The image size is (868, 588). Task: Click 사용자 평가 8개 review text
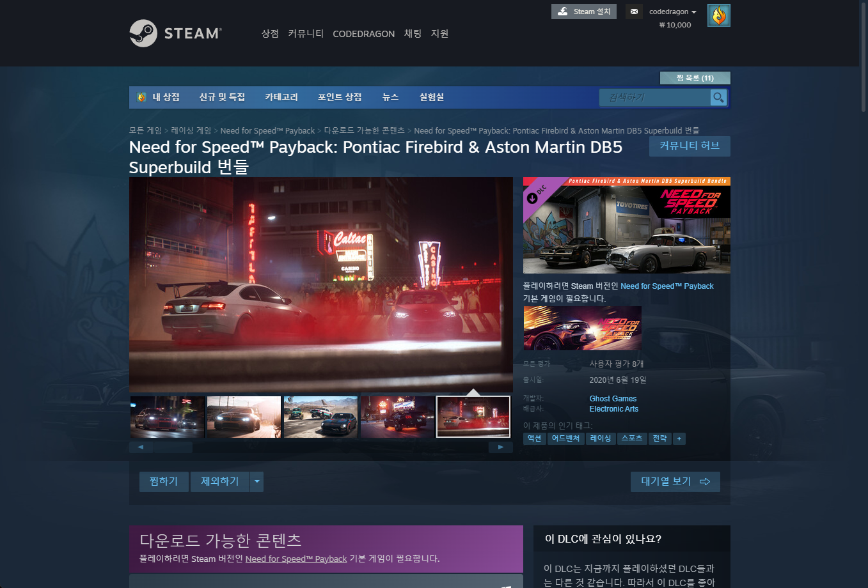tap(617, 364)
